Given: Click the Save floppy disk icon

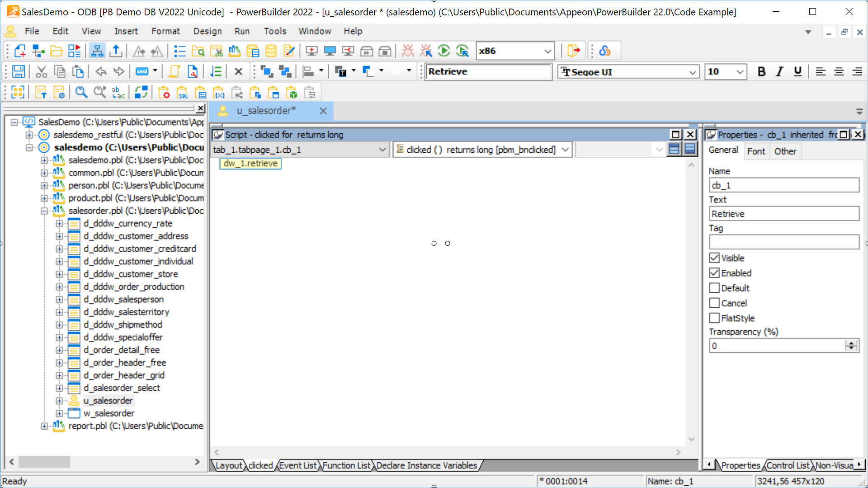Looking at the screenshot, I should coord(19,71).
